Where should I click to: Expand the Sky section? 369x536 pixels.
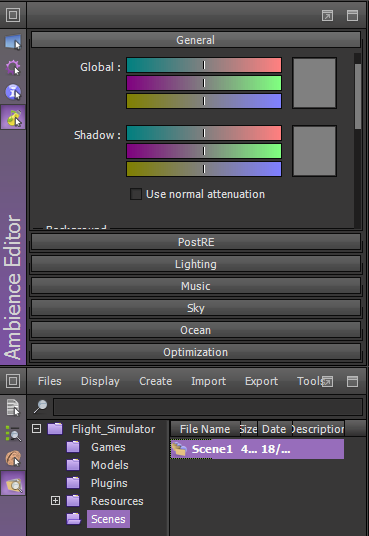(x=196, y=308)
